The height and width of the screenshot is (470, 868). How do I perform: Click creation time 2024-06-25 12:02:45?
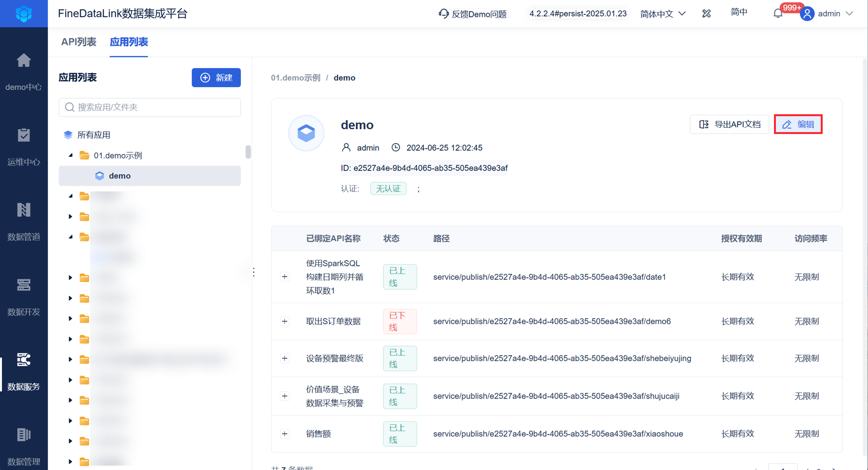point(444,148)
